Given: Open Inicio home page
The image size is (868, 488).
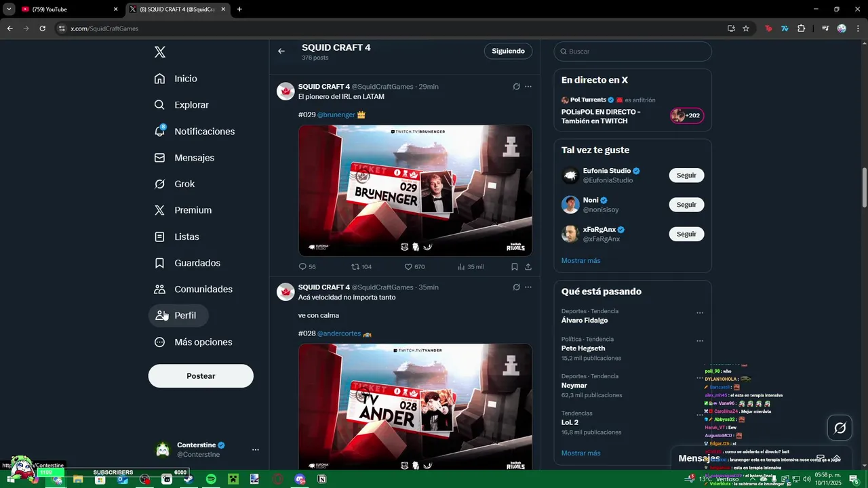Looking at the screenshot, I should point(176,79).
